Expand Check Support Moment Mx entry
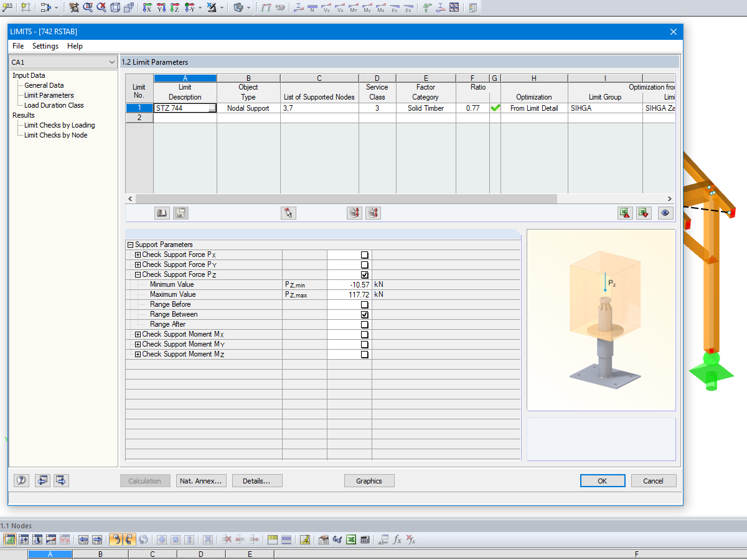The image size is (747, 560). [137, 334]
